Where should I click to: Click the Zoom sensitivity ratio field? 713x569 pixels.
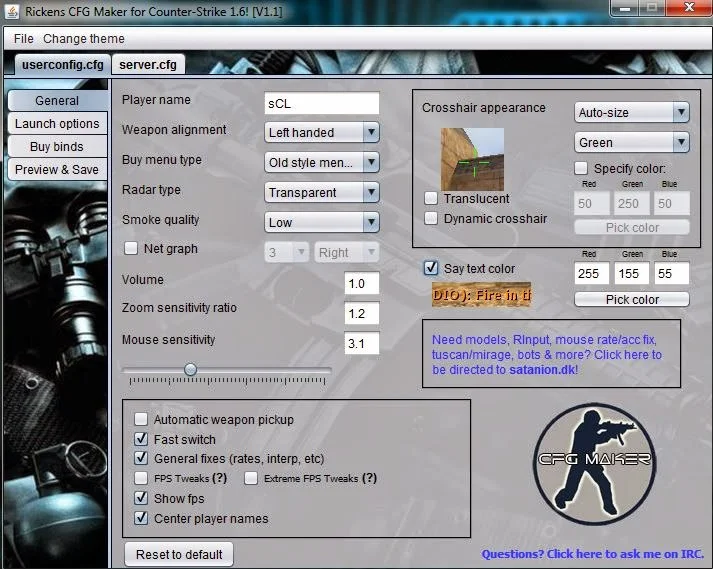pyautogui.click(x=362, y=313)
